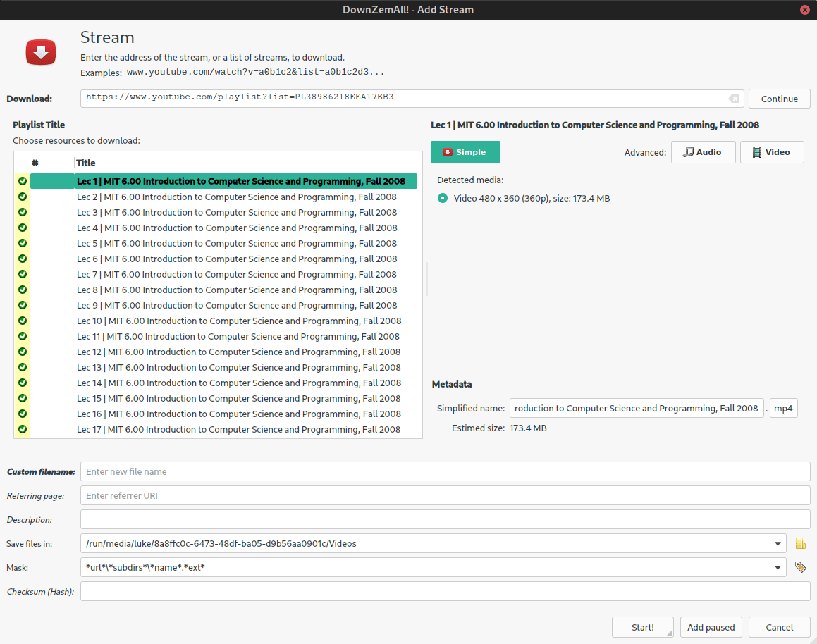Open the Start! button's dropdown corner arrow
The width and height of the screenshot is (817, 644).
tap(669, 633)
